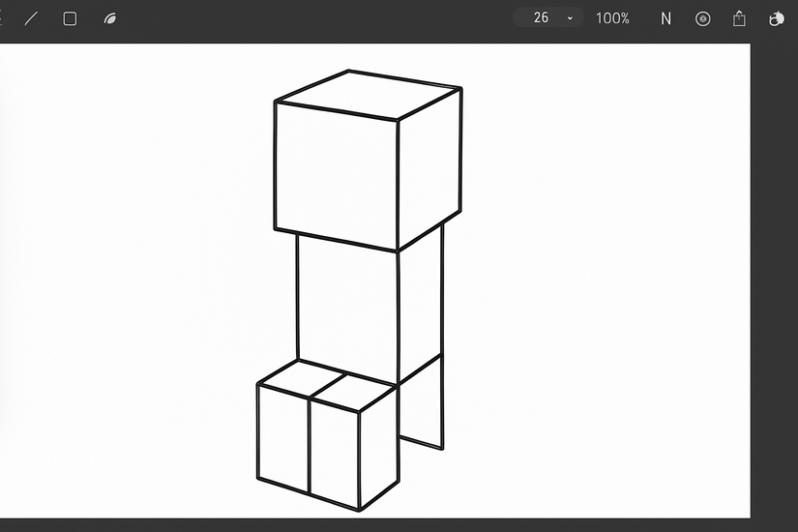Click the brush size value 26
798x532 pixels.
point(541,17)
